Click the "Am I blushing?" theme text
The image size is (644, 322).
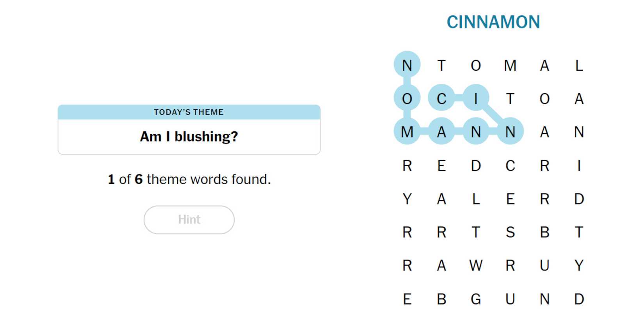coord(189,137)
